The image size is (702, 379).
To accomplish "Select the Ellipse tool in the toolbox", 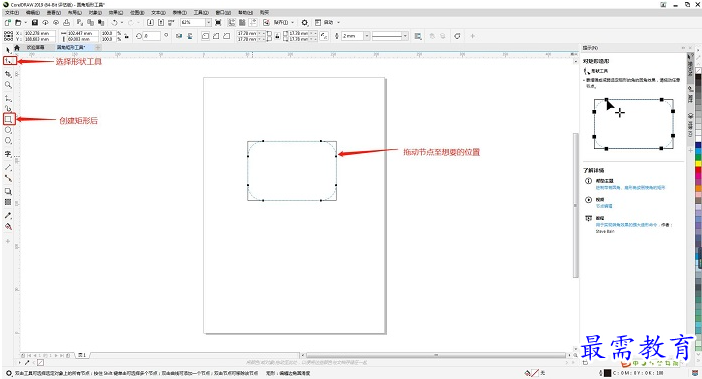I will 8,130.
